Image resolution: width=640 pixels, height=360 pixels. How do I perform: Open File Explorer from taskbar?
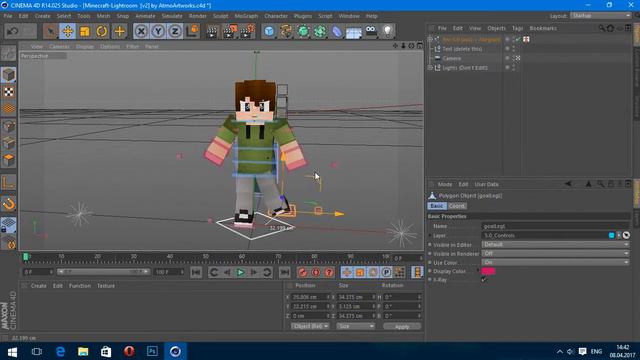(83, 351)
